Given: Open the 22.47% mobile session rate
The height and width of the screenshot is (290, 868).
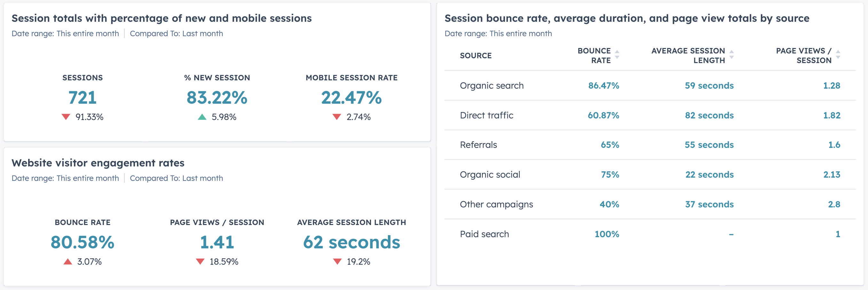Looking at the screenshot, I should coord(351,98).
